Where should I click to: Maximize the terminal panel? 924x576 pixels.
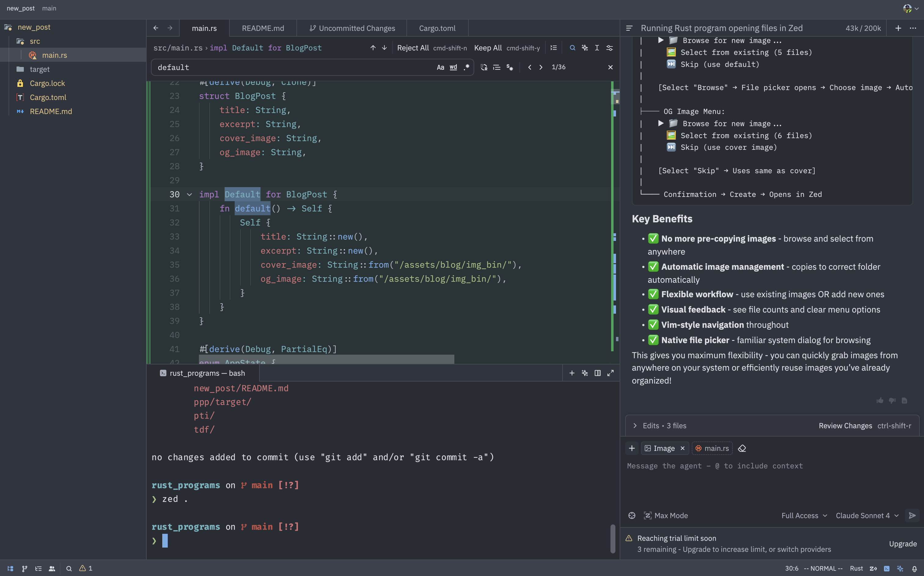(610, 373)
